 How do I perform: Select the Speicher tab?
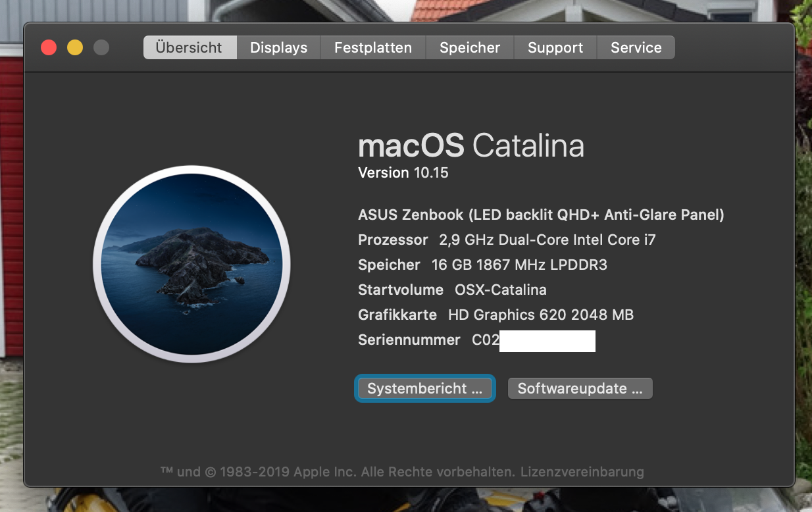click(x=470, y=47)
